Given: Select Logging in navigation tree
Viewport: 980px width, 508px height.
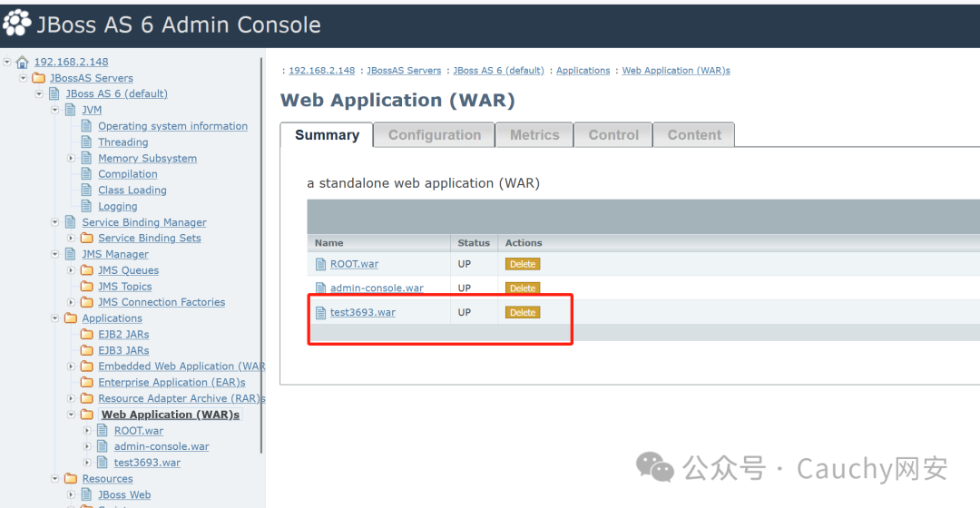Looking at the screenshot, I should [117, 206].
